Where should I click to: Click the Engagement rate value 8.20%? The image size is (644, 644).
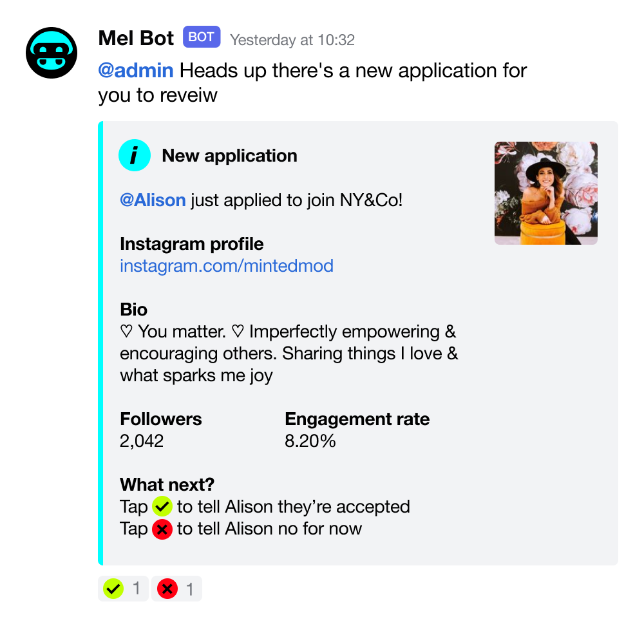tap(310, 441)
